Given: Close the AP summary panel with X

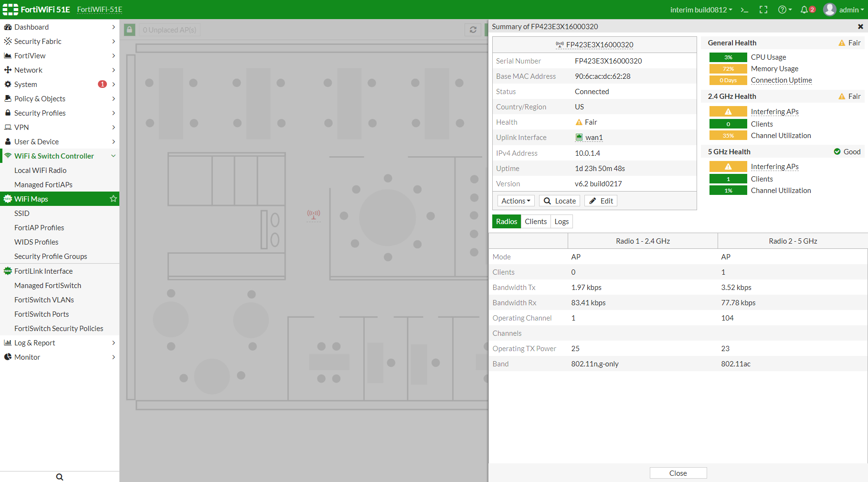Looking at the screenshot, I should [x=860, y=27].
